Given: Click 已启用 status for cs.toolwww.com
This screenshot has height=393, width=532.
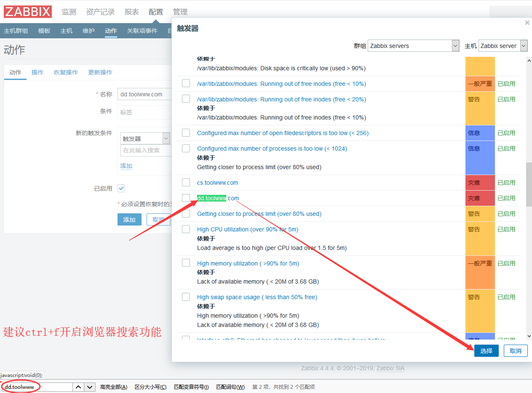Looking at the screenshot, I should pos(506,183).
